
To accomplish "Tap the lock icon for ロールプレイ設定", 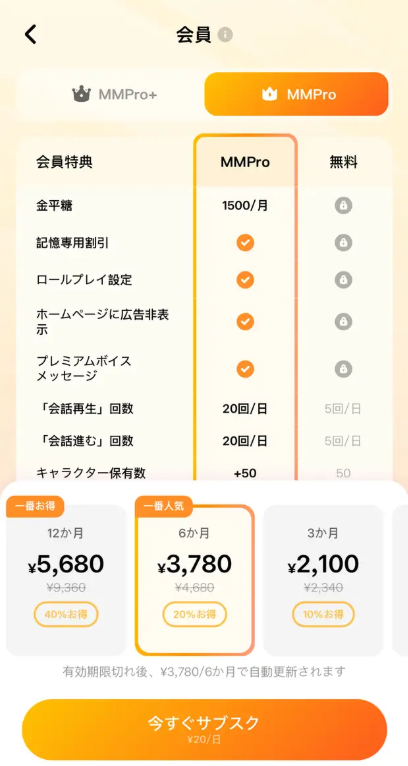I will coord(344,279).
